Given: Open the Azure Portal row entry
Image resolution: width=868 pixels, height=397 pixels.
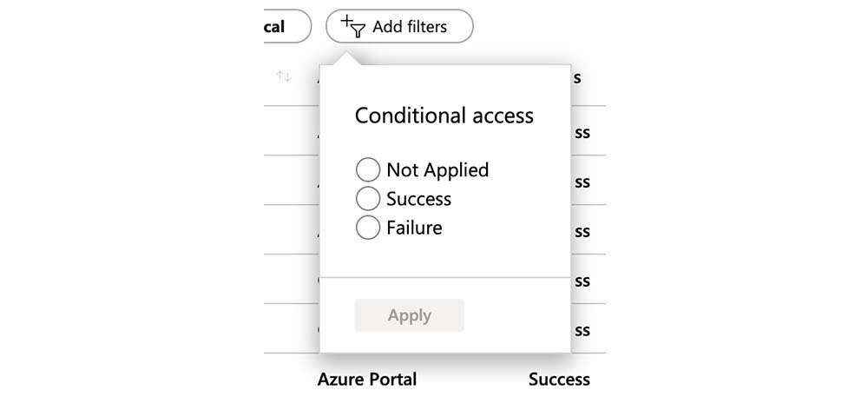Looking at the screenshot, I should (367, 379).
